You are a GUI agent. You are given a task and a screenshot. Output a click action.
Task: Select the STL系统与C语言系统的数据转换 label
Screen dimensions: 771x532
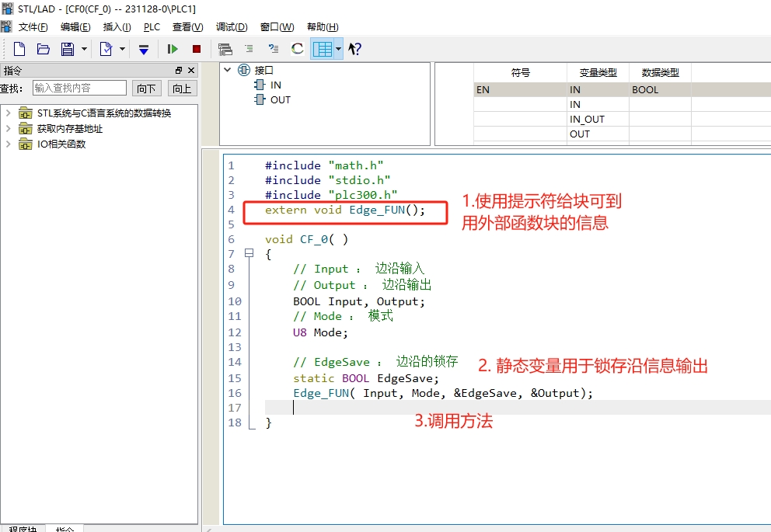pos(104,113)
